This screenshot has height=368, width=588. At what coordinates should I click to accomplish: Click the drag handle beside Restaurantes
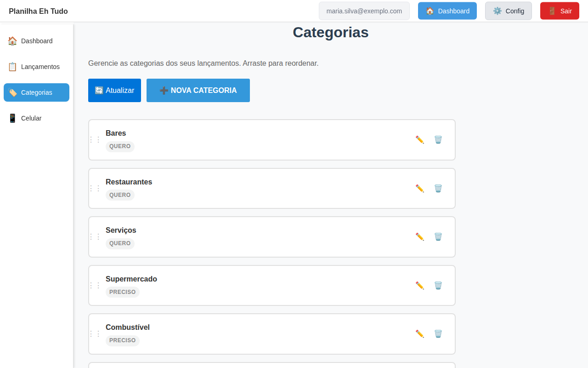click(95, 188)
